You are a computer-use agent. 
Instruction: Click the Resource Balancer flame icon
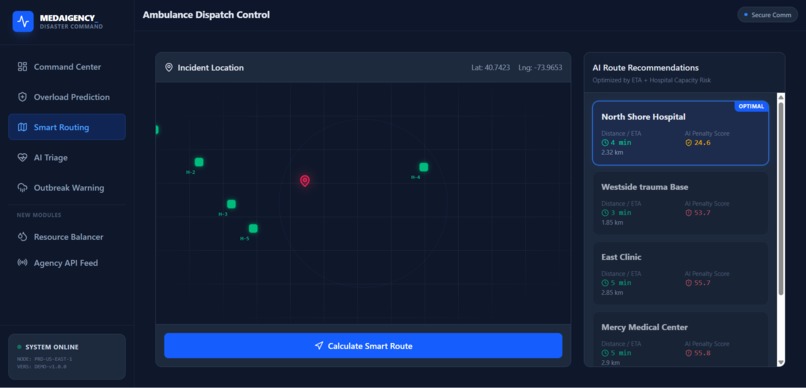tap(22, 237)
